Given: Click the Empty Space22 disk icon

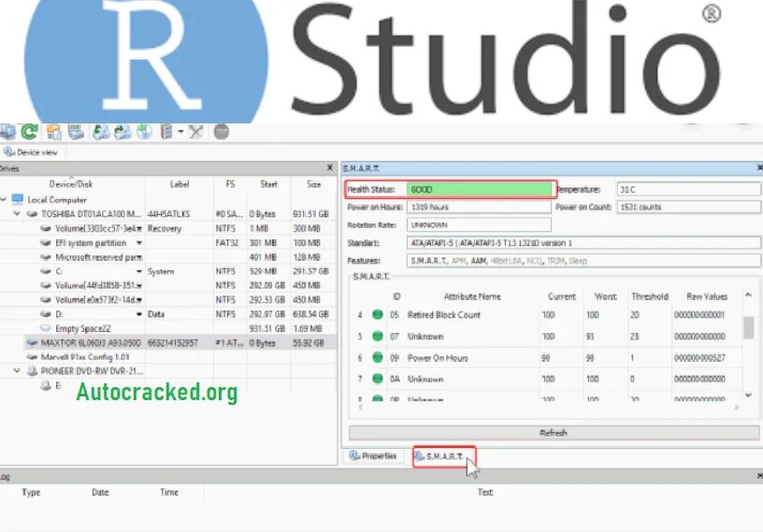Looking at the screenshot, I should click(x=46, y=328).
